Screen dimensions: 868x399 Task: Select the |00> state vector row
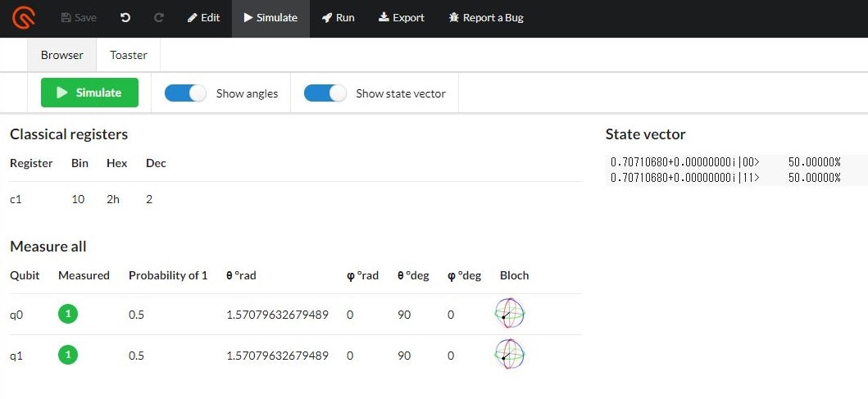click(725, 161)
